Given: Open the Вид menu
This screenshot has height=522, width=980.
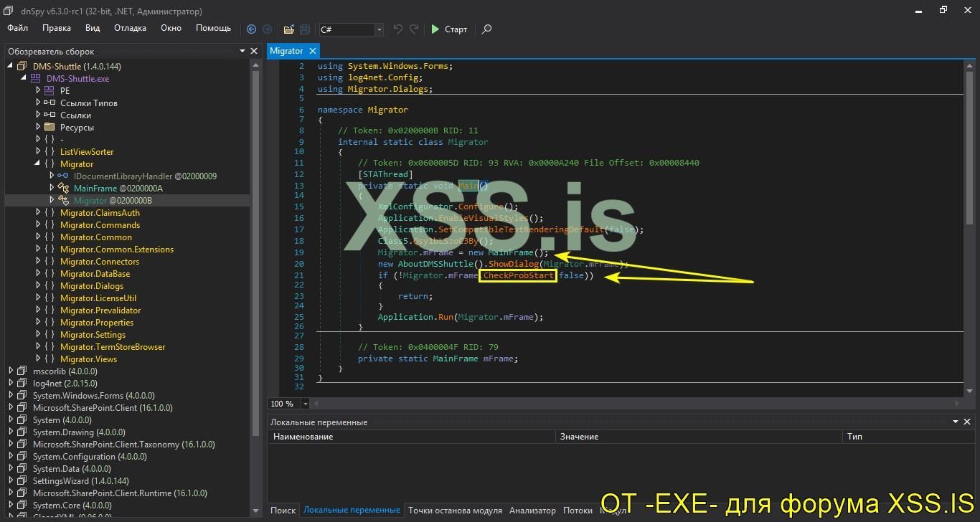Looking at the screenshot, I should 93,28.
